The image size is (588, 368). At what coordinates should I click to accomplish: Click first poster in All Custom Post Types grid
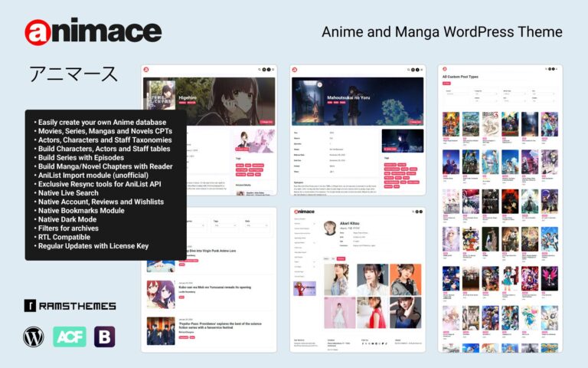pyautogui.click(x=451, y=124)
